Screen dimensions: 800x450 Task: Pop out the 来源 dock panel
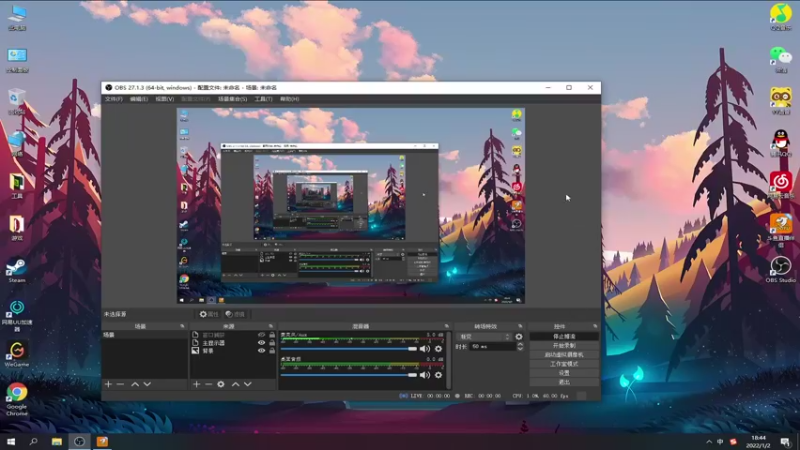coord(270,326)
